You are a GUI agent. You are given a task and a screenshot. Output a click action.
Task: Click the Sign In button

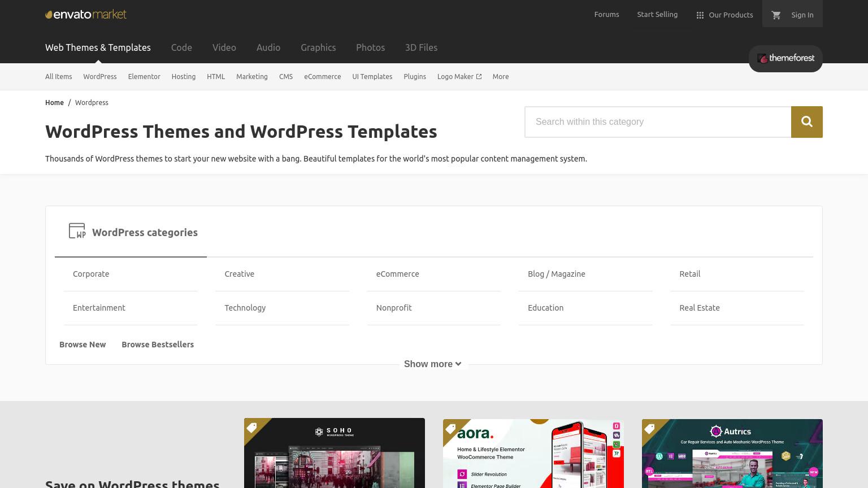point(802,15)
